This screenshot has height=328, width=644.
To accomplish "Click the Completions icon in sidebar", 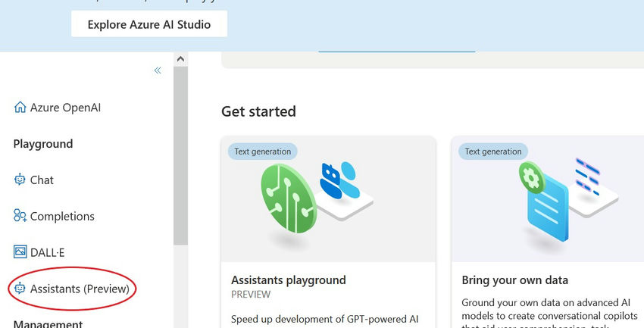I will (x=20, y=216).
